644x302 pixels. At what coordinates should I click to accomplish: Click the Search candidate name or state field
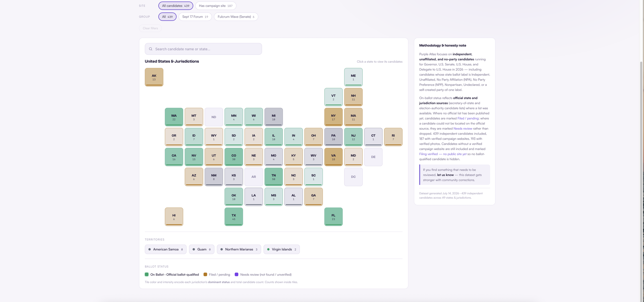[x=203, y=49]
